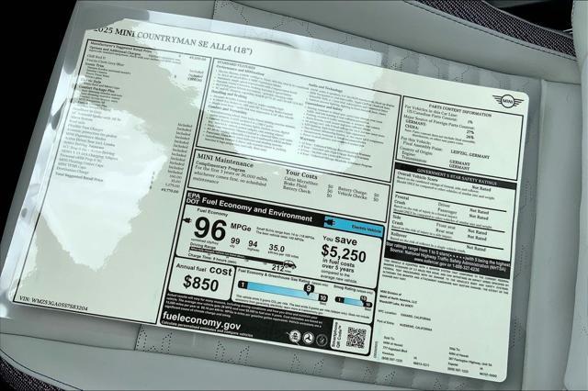Viewport: 588px width, 391px height.
Task: Click the '94' highway rating value
Action: 254,244
